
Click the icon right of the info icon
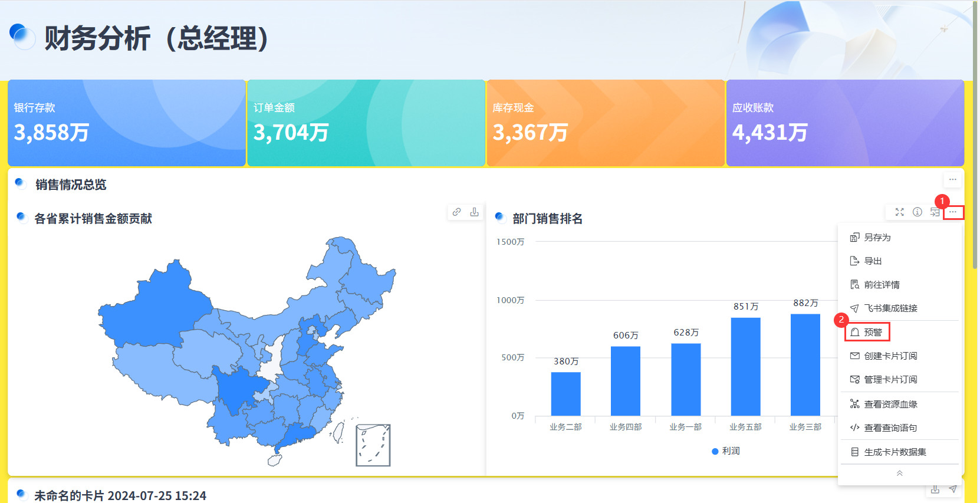coord(935,212)
